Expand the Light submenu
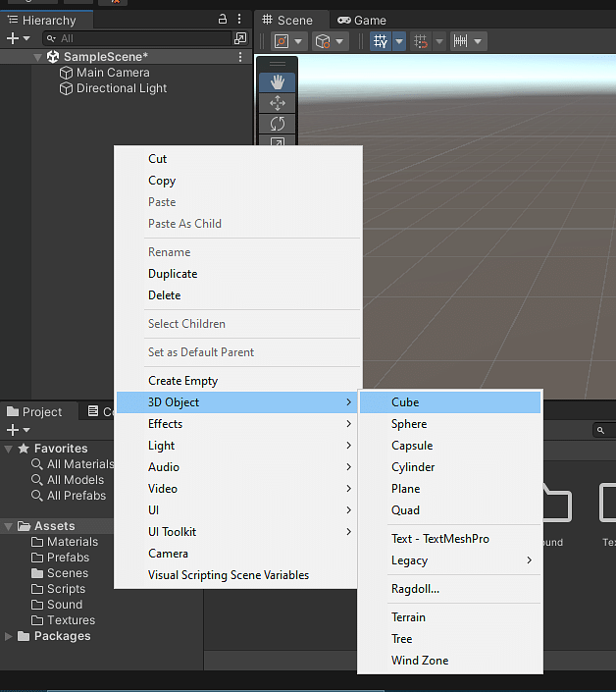The image size is (616, 692). (236, 446)
